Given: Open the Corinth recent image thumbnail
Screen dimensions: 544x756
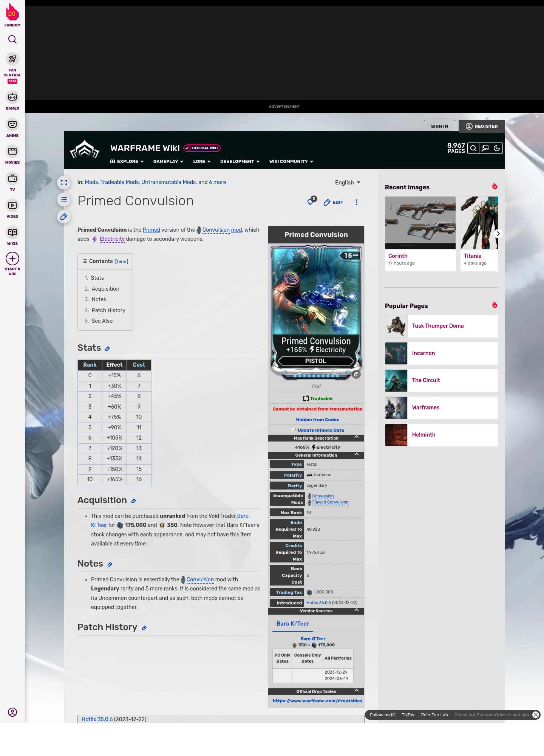Looking at the screenshot, I should click(420, 223).
